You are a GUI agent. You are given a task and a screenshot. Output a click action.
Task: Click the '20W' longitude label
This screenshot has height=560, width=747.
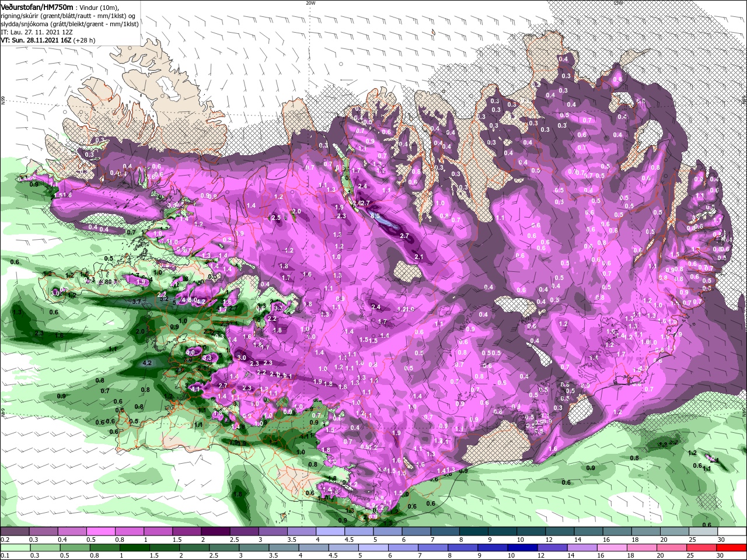[x=310, y=2]
